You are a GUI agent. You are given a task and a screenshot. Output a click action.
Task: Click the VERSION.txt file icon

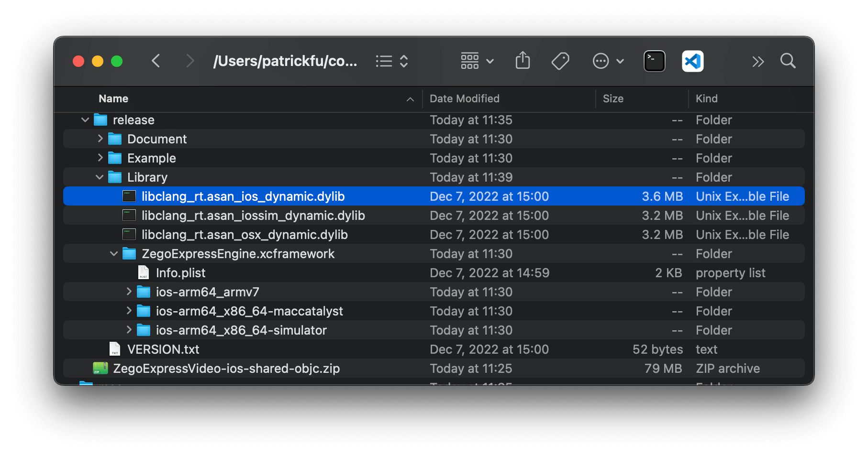[115, 349]
